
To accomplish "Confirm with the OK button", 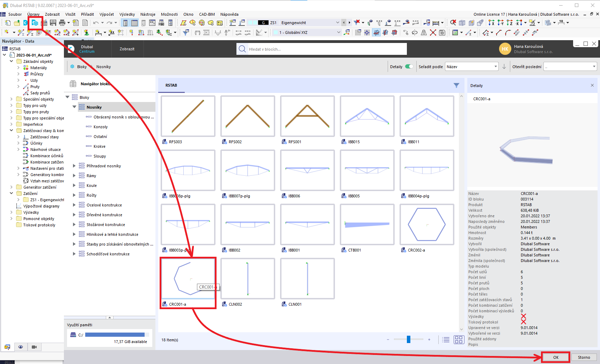I will pyautogui.click(x=556, y=357).
